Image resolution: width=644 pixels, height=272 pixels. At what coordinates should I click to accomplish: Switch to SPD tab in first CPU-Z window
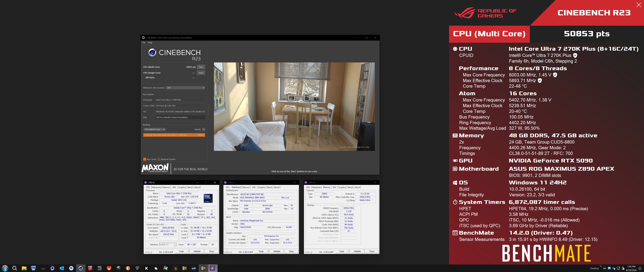pos(174,187)
